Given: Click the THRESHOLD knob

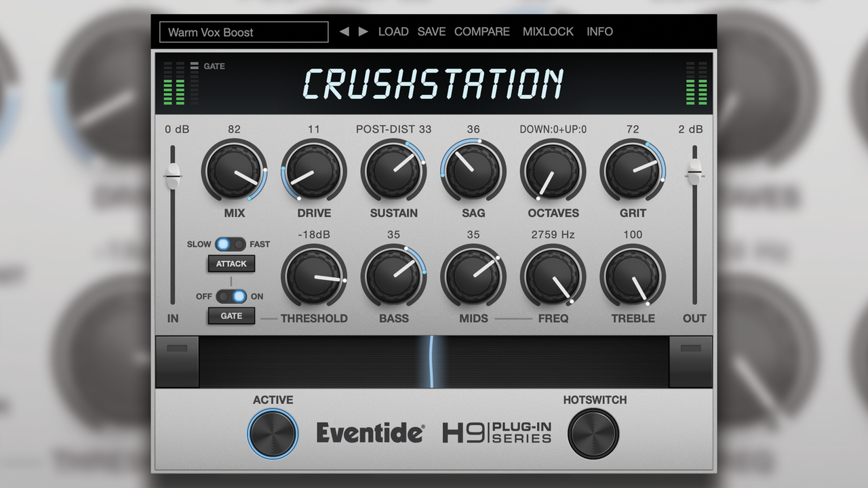Looking at the screenshot, I should [314, 276].
